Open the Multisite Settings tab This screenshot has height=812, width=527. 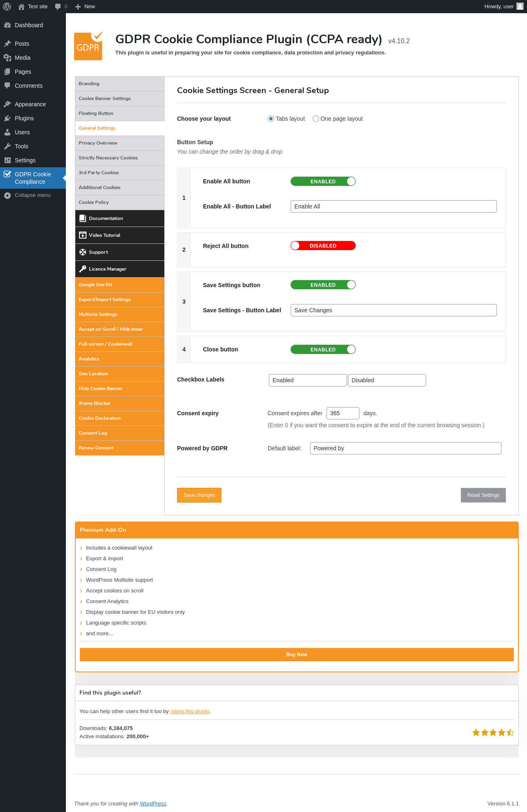click(x=120, y=314)
